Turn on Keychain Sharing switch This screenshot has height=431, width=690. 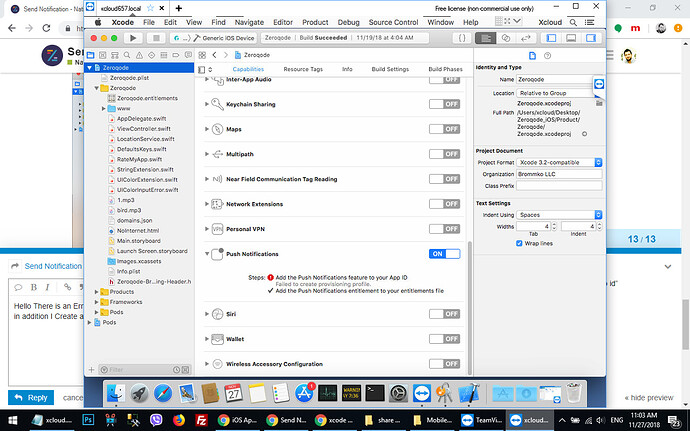(444, 104)
